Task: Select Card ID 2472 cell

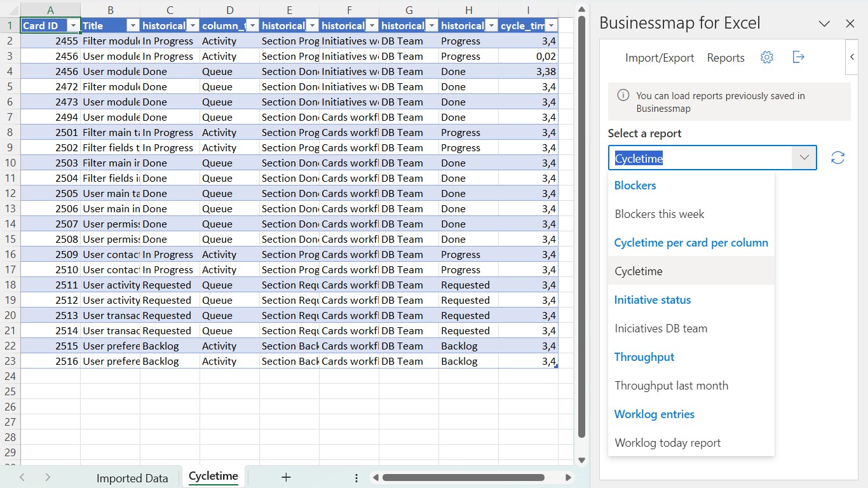Action: (x=51, y=86)
